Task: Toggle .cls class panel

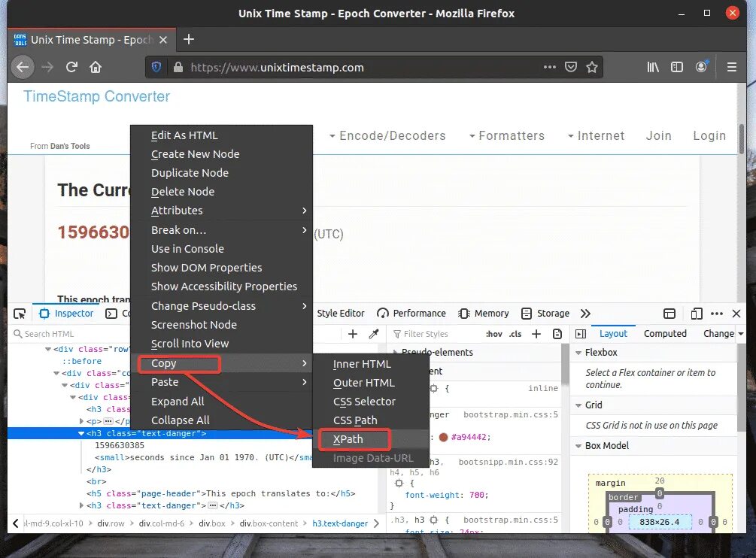Action: (515, 334)
